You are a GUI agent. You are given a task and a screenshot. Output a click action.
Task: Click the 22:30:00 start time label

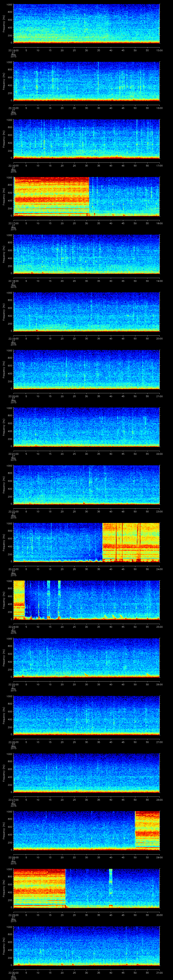pos(13,972)
